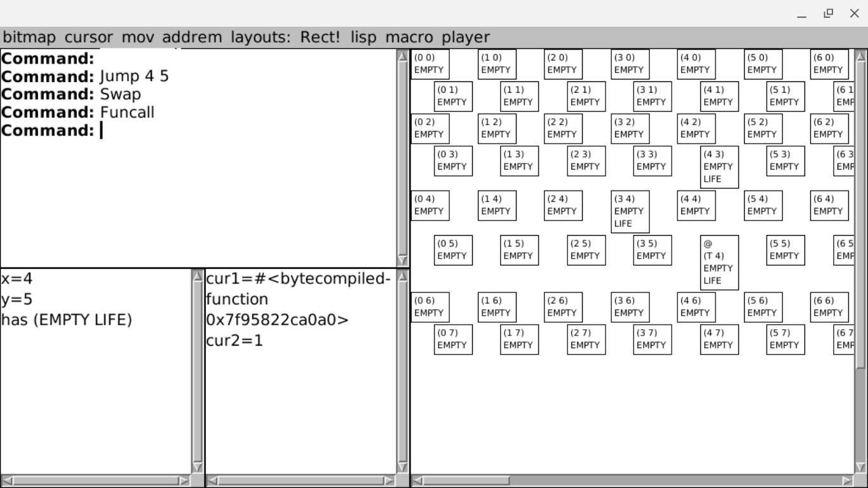This screenshot has width=868, height=488.
Task: Open the macro menu
Action: [x=409, y=37]
